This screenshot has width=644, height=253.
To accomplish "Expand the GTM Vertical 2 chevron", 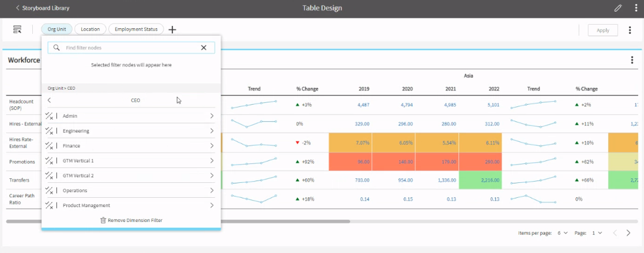I will pyautogui.click(x=212, y=175).
